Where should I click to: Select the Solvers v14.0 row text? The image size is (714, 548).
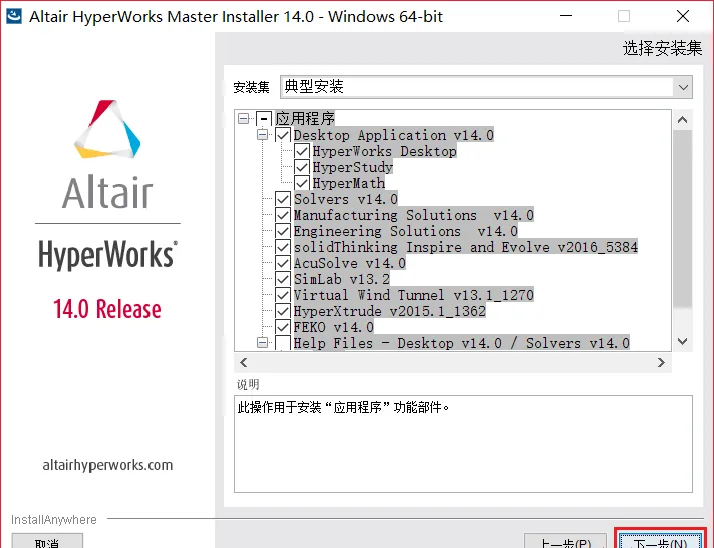[346, 199]
